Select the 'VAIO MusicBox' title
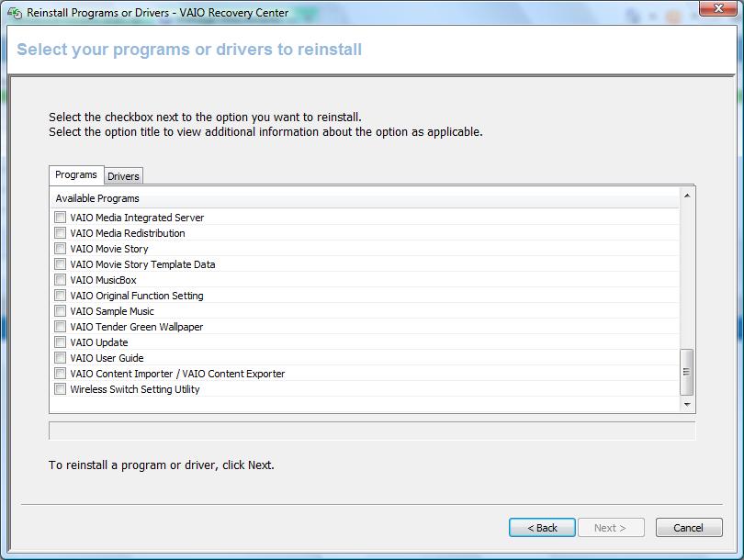Image resolution: width=744 pixels, height=560 pixels. (x=104, y=280)
